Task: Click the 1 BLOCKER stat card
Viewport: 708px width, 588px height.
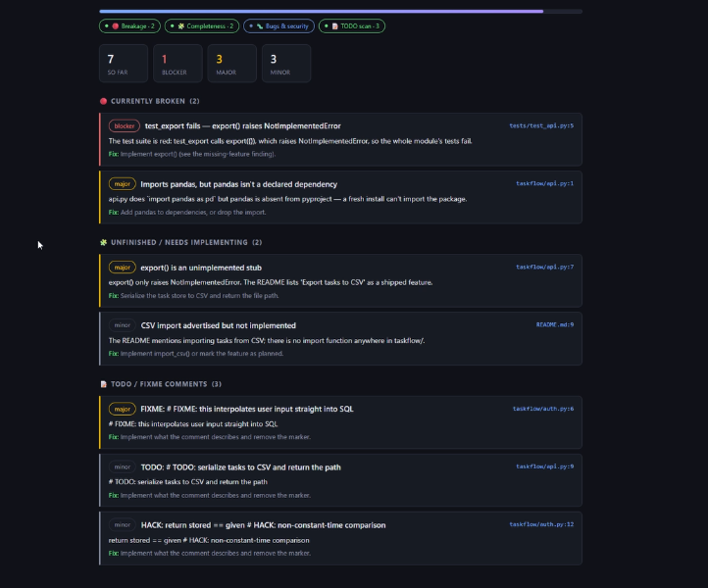Action: coord(177,64)
